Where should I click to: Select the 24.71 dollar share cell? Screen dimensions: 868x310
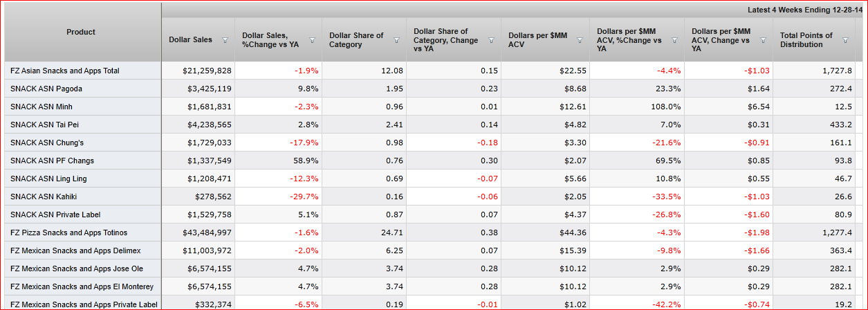click(392, 232)
